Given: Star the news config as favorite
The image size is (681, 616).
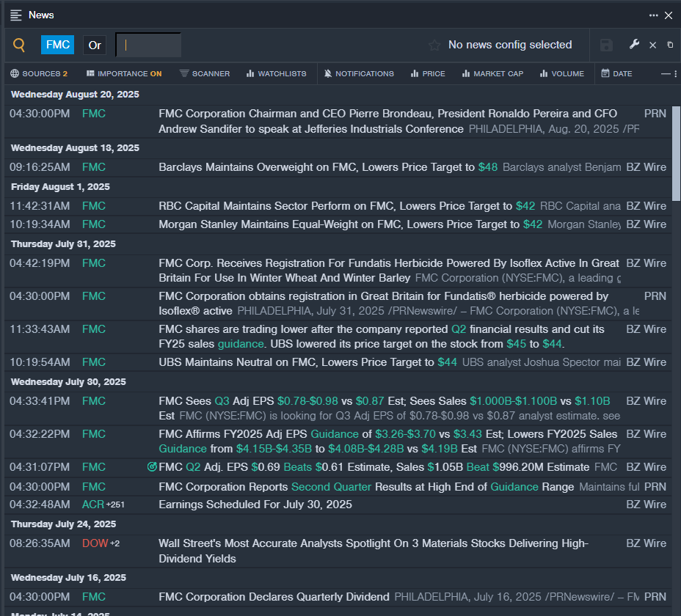Looking at the screenshot, I should (x=434, y=45).
